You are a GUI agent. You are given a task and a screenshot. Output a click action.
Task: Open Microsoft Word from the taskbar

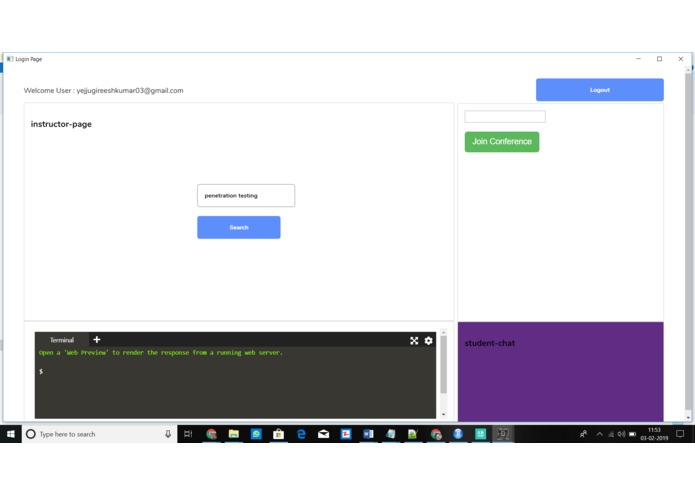coord(368,434)
